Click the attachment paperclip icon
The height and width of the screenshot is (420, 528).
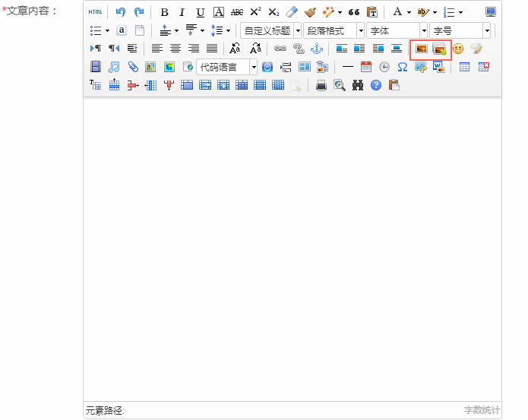(x=133, y=67)
